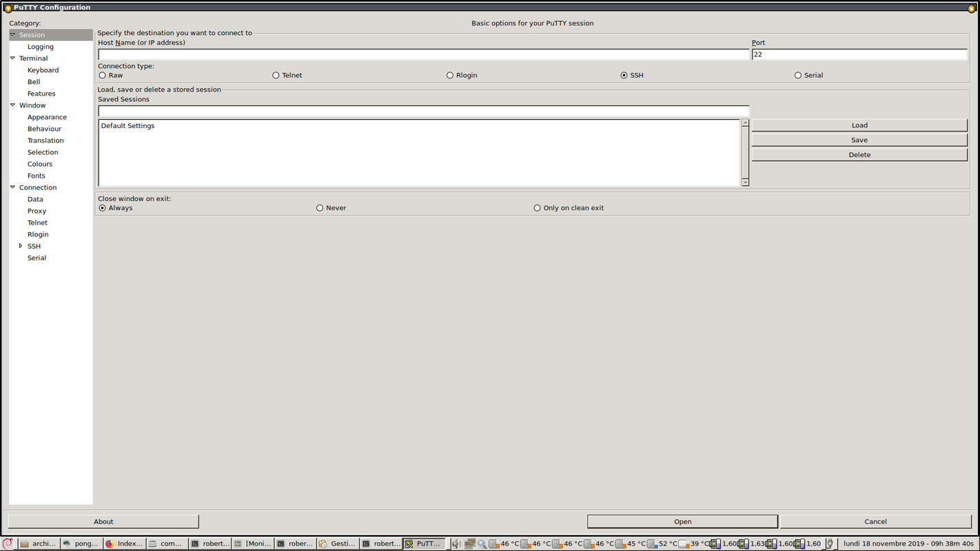Screen dimensions: 980x551
Task: Click the 45 °C temperature sensor
Action: pos(630,543)
